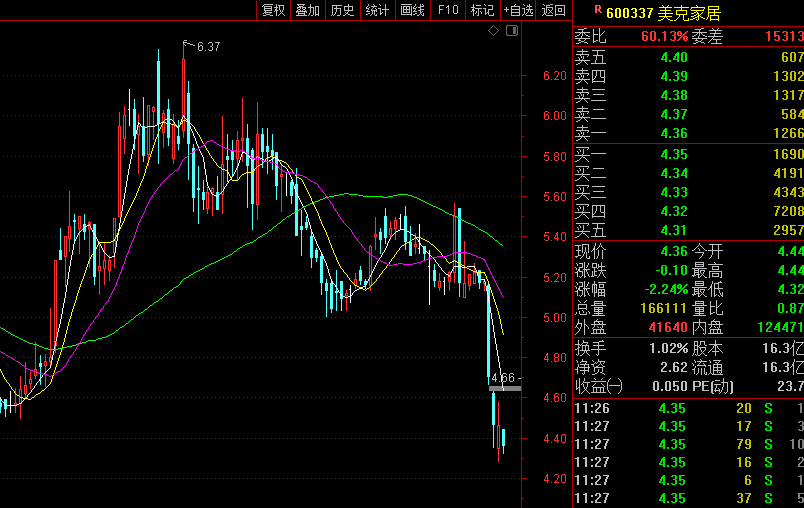Open the 历史 history view

(342, 10)
